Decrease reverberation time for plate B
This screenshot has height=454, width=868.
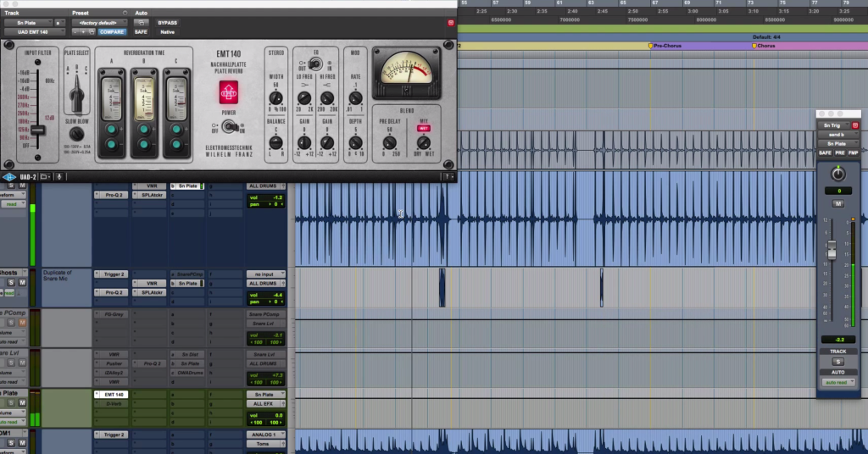tap(144, 144)
